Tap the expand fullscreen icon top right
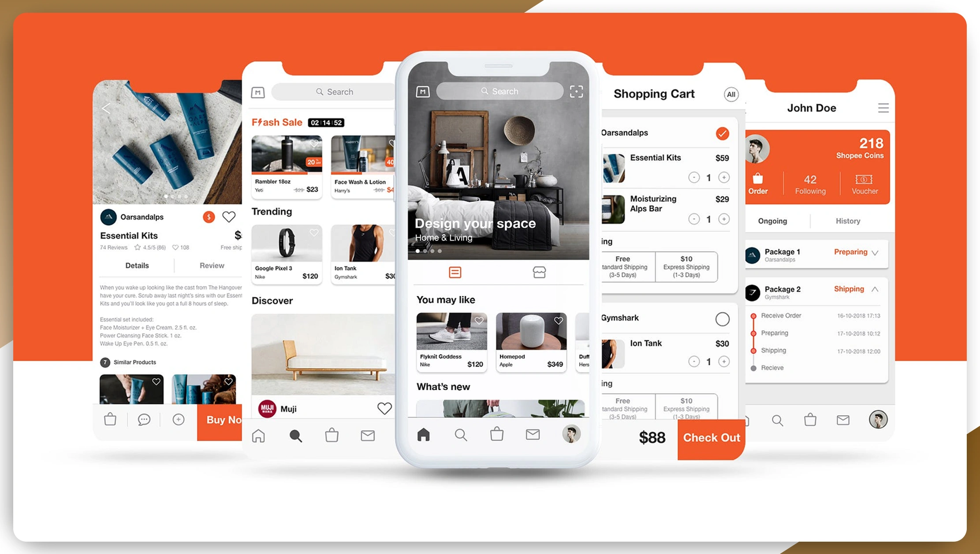 pyautogui.click(x=575, y=92)
